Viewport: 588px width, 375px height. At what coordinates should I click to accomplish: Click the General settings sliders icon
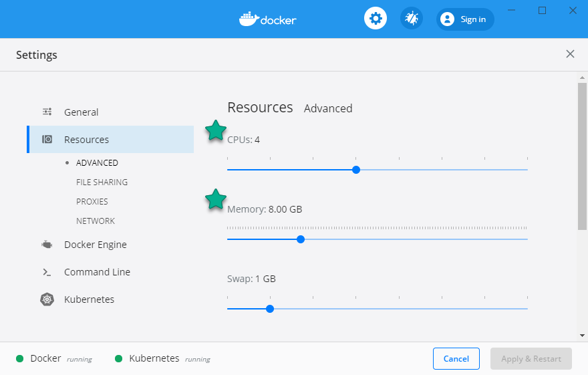[x=47, y=112]
